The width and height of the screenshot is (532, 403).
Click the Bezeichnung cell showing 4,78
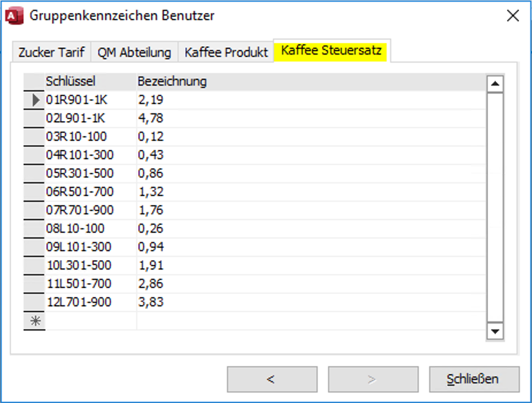pos(152,118)
